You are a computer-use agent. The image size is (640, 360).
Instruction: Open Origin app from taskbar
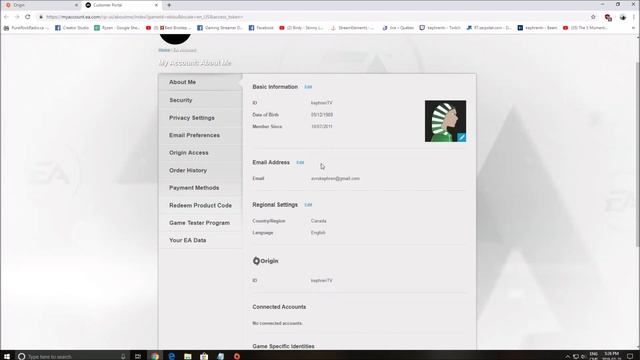(237, 356)
